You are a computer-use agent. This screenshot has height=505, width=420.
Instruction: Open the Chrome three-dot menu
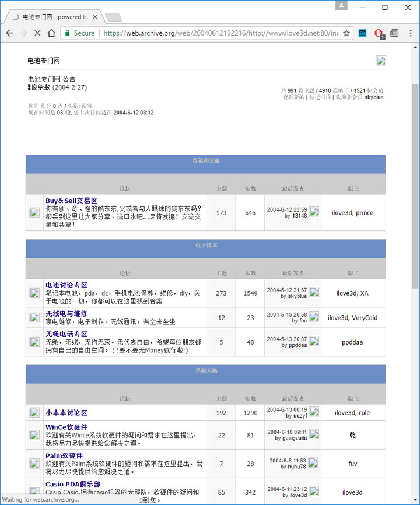click(x=409, y=33)
